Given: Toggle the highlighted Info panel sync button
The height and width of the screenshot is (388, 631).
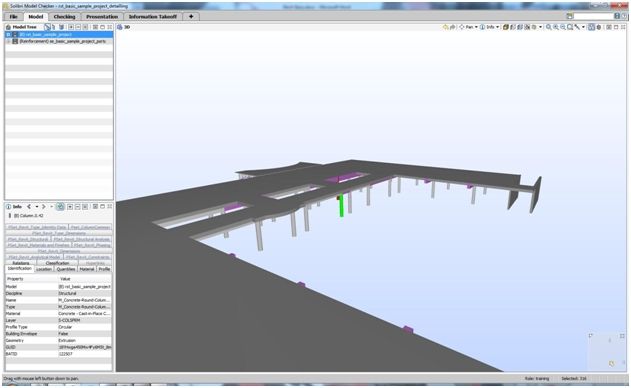Looking at the screenshot, I should click(60, 206).
